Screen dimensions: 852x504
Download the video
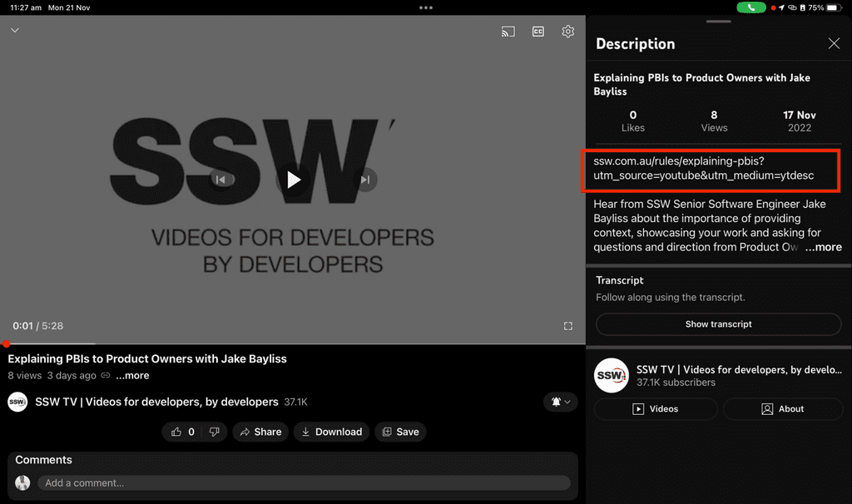(331, 432)
